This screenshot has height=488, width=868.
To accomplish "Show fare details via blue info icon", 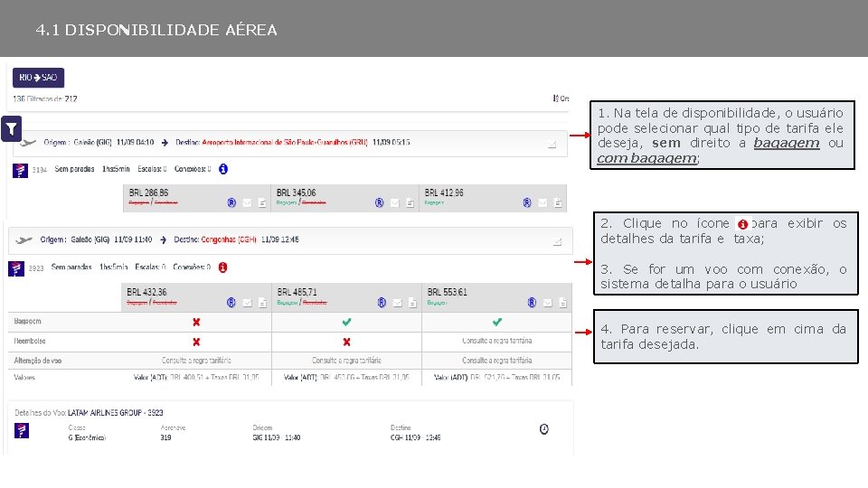I will [223, 169].
